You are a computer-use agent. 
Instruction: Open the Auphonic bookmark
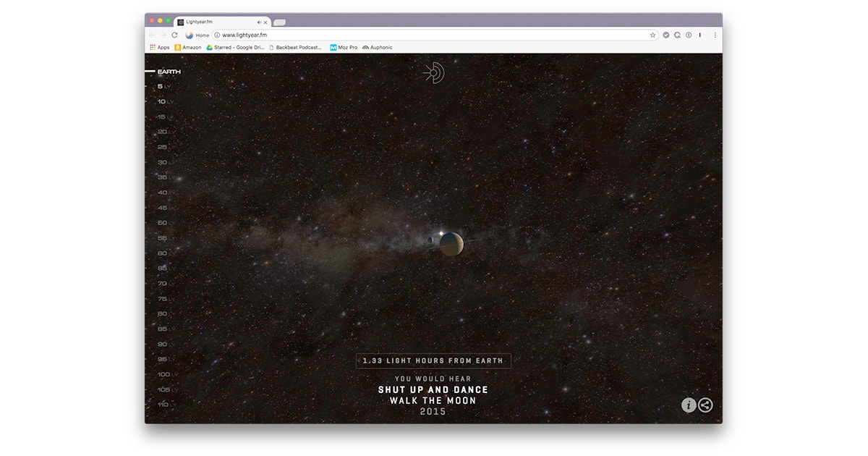(x=378, y=47)
